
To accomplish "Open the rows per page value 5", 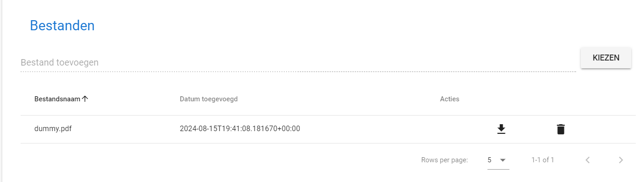I will click(x=489, y=160).
